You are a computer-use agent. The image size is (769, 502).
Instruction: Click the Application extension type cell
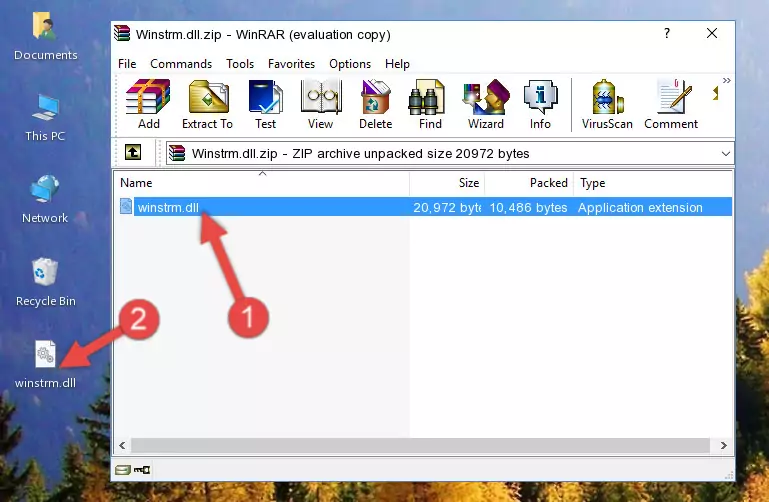coord(640,207)
